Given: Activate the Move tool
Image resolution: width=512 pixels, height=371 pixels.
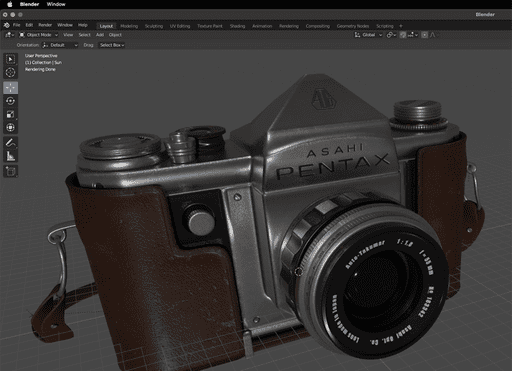Looking at the screenshot, I should coord(10,88).
